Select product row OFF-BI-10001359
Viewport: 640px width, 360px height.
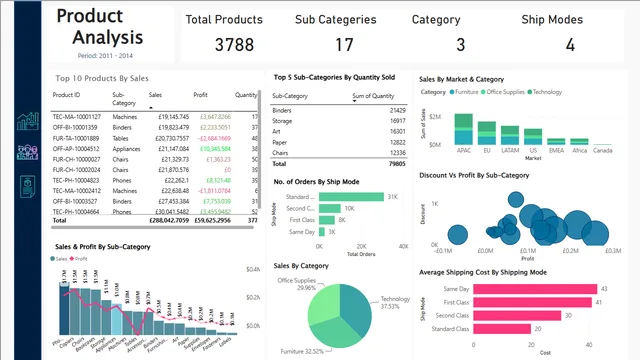154,127
